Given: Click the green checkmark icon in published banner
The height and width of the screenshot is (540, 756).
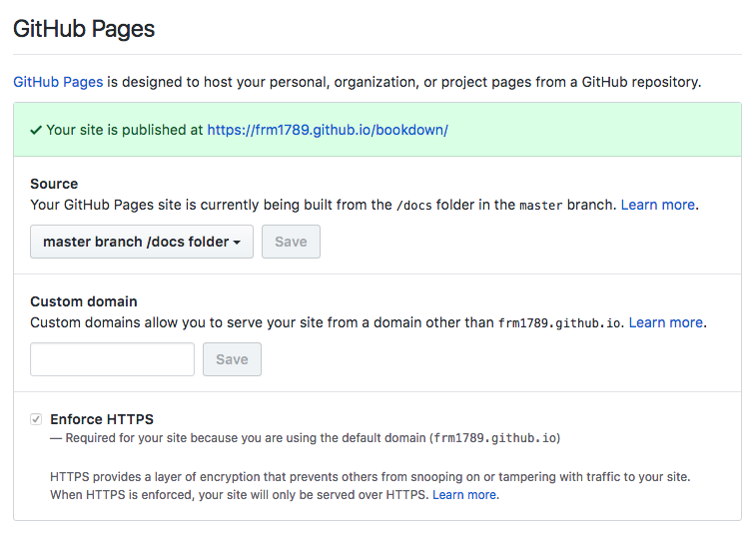Looking at the screenshot, I should pyautogui.click(x=36, y=130).
